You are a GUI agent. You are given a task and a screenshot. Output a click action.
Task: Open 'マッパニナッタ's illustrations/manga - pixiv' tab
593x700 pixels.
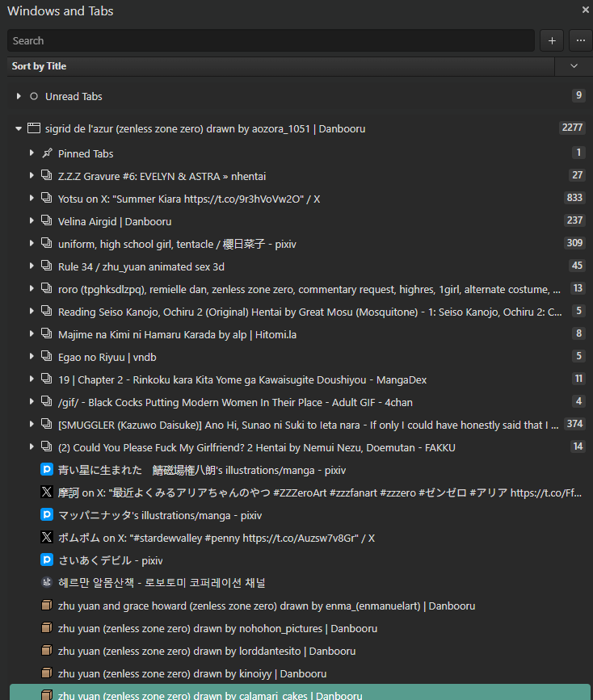pos(160,516)
